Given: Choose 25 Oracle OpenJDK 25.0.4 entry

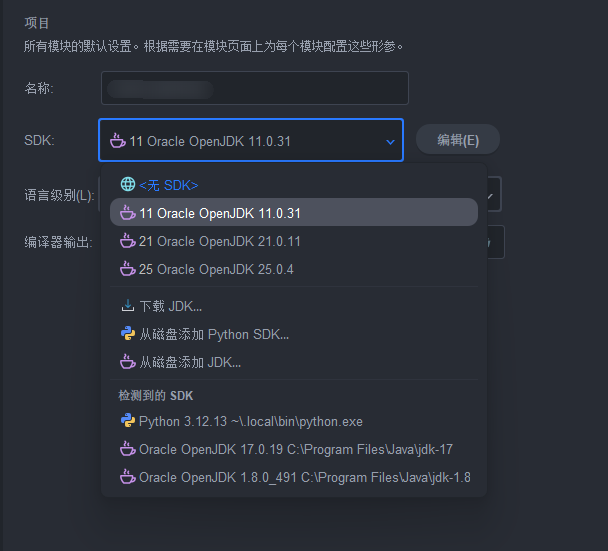Looking at the screenshot, I should [294, 269].
